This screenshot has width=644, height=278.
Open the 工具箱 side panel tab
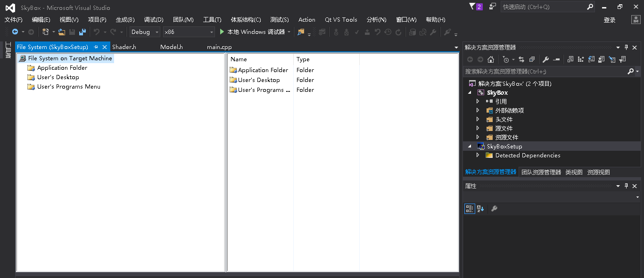pos(8,51)
